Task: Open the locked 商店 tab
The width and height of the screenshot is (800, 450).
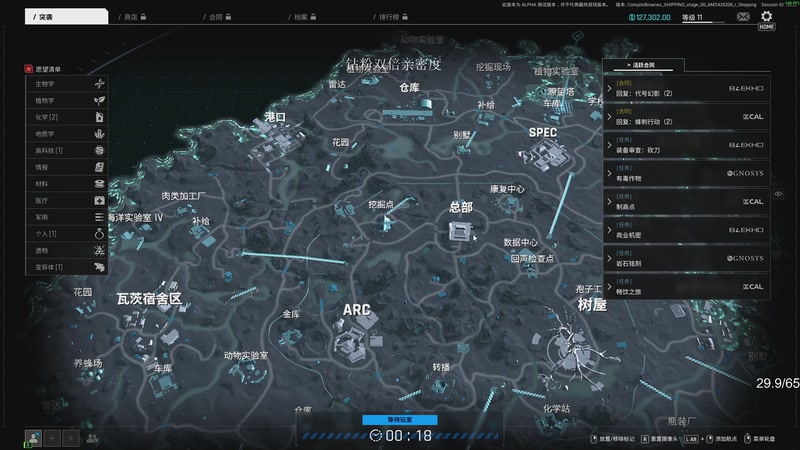Action: pos(132,17)
